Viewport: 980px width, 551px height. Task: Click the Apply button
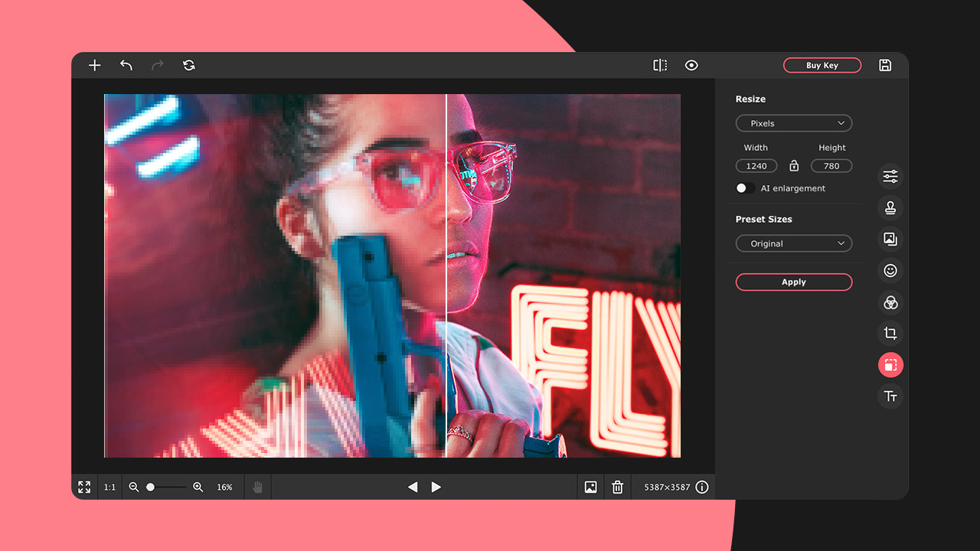click(793, 282)
